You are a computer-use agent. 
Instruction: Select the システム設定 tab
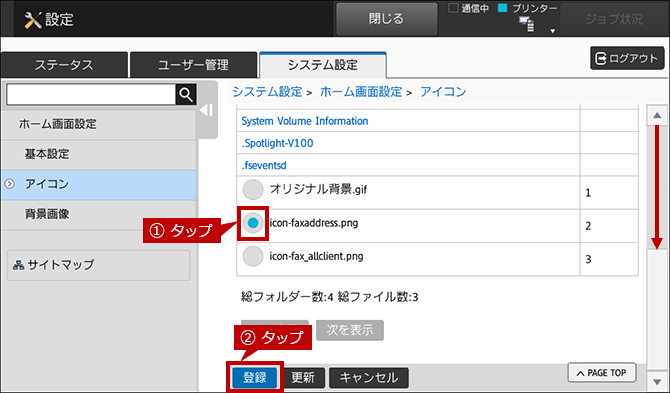pos(323,65)
